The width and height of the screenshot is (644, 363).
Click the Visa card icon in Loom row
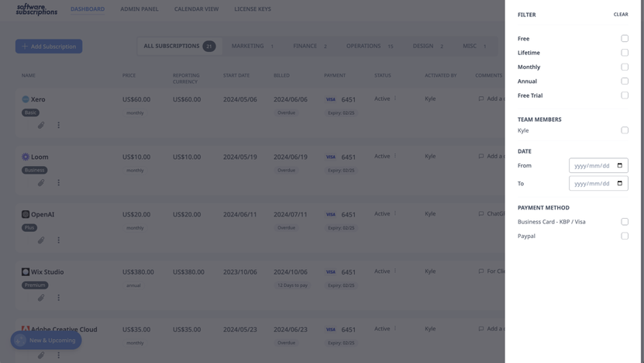tap(331, 157)
